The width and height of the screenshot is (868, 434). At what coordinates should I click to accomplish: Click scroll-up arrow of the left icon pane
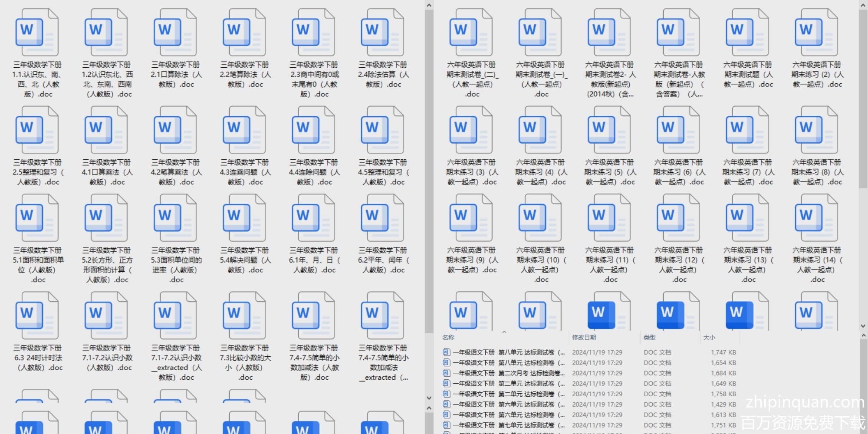pyautogui.click(x=429, y=5)
